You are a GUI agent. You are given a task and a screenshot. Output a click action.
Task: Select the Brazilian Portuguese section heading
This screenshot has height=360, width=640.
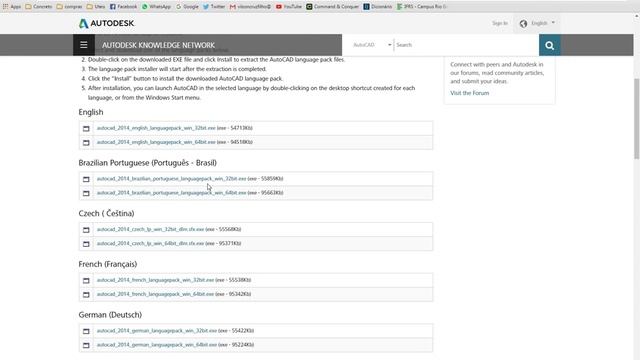coord(148,163)
